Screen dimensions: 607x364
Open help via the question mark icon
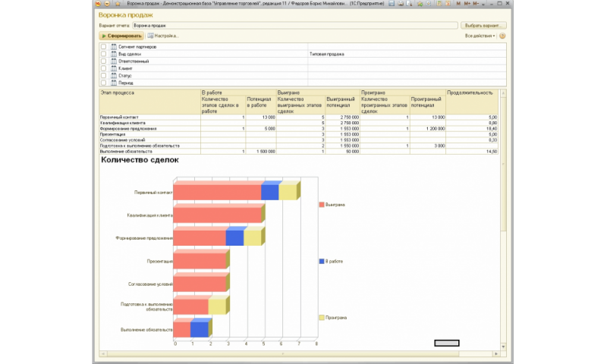502,36
